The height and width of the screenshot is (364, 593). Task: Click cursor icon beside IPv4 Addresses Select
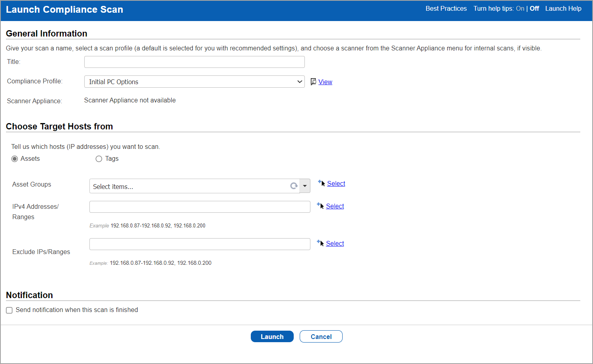point(320,206)
